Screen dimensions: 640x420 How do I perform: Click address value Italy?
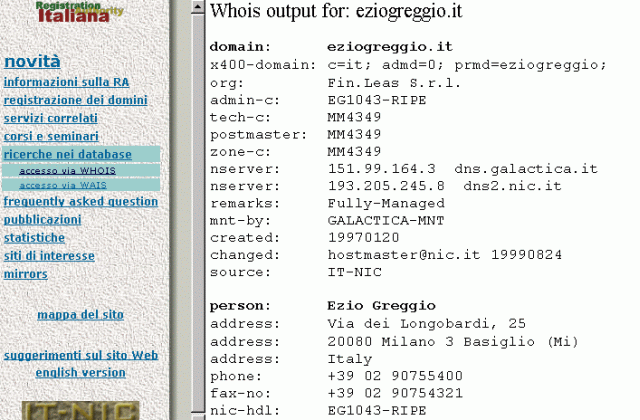click(350, 359)
